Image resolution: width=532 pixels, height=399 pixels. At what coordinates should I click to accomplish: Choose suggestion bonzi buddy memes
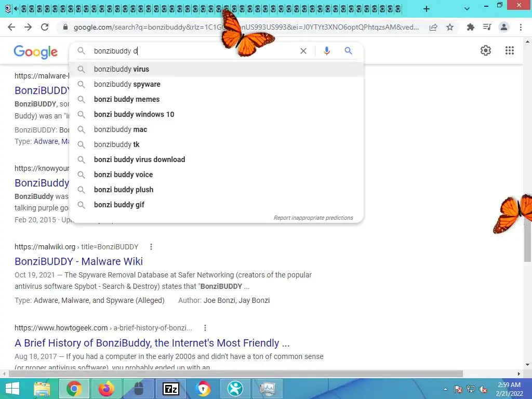click(217, 99)
